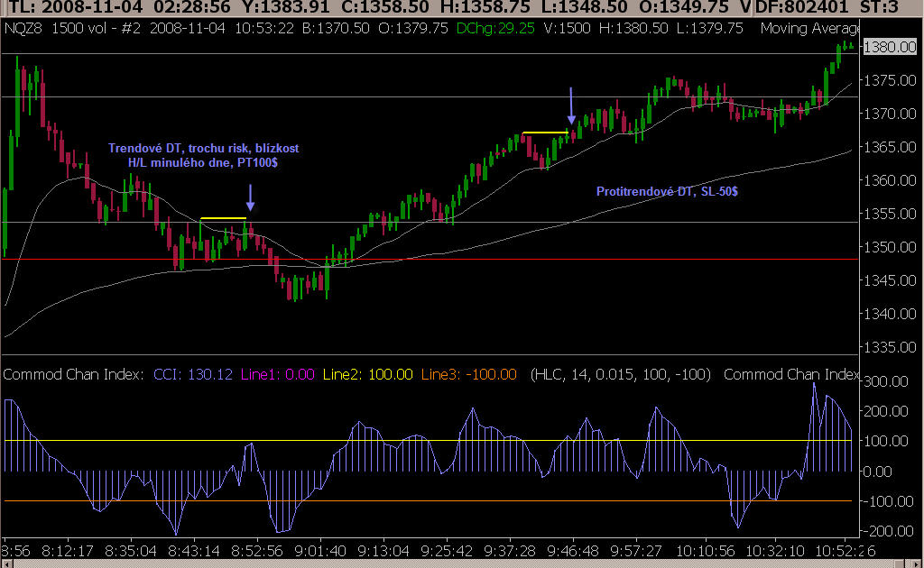Click the 'TL: 2008-11-04' entry in the top status bar
The height and width of the screenshot is (568, 924).
click(76, 7)
